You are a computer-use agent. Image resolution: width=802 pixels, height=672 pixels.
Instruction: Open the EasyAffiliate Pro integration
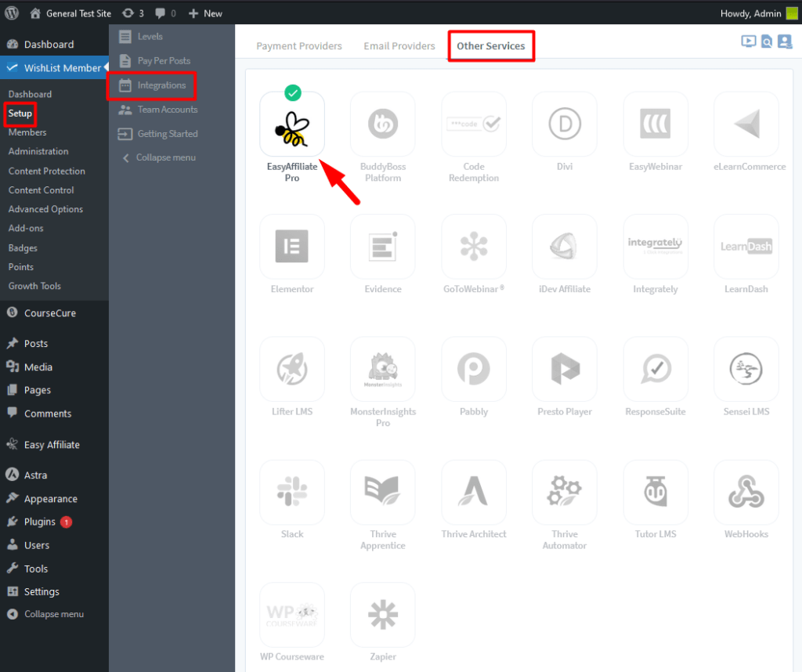pos(292,124)
